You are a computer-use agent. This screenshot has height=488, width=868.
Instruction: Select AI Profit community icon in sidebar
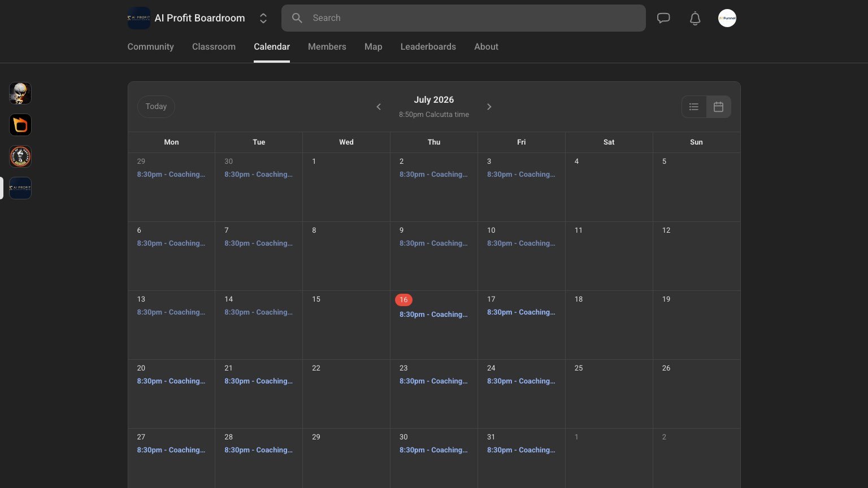click(20, 188)
